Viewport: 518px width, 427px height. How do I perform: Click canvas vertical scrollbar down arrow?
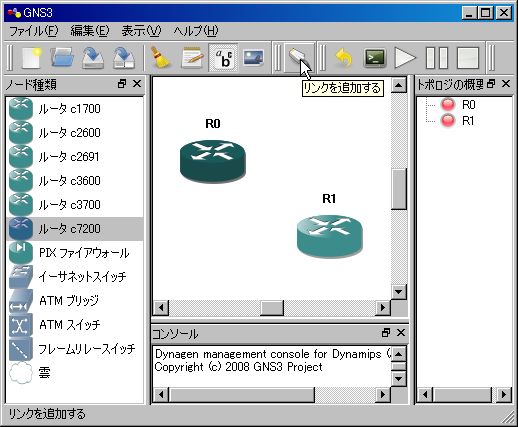[399, 292]
